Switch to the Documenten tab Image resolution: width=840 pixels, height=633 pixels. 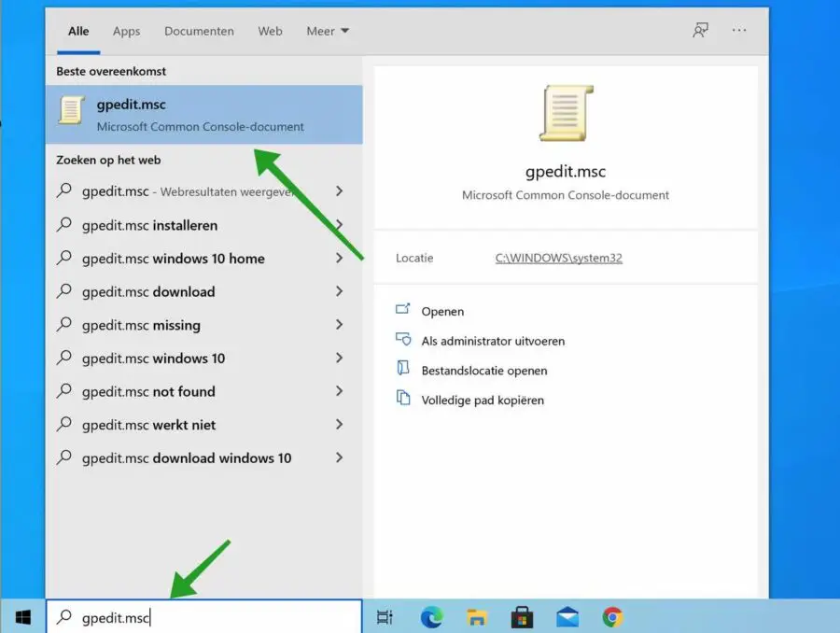199,31
